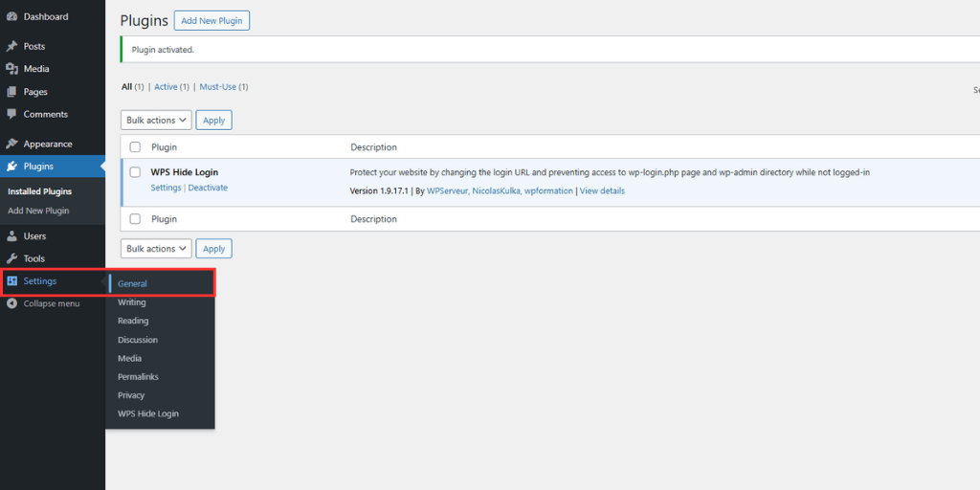
Task: Click the Plugin activated notice text
Action: point(163,50)
